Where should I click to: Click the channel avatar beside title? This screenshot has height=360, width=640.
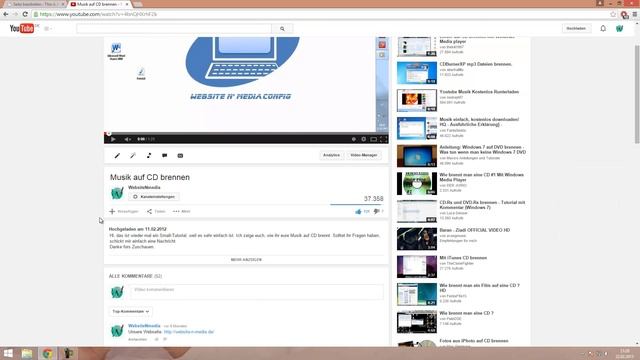117,193
